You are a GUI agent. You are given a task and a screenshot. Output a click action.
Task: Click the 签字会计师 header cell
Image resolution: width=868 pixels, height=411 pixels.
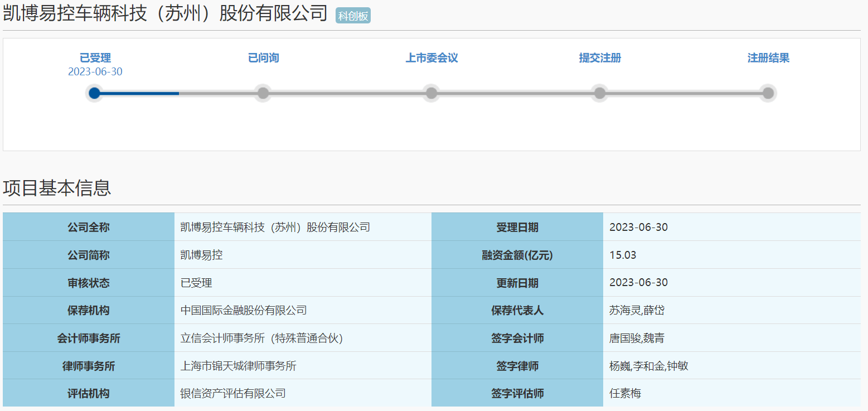click(x=517, y=338)
